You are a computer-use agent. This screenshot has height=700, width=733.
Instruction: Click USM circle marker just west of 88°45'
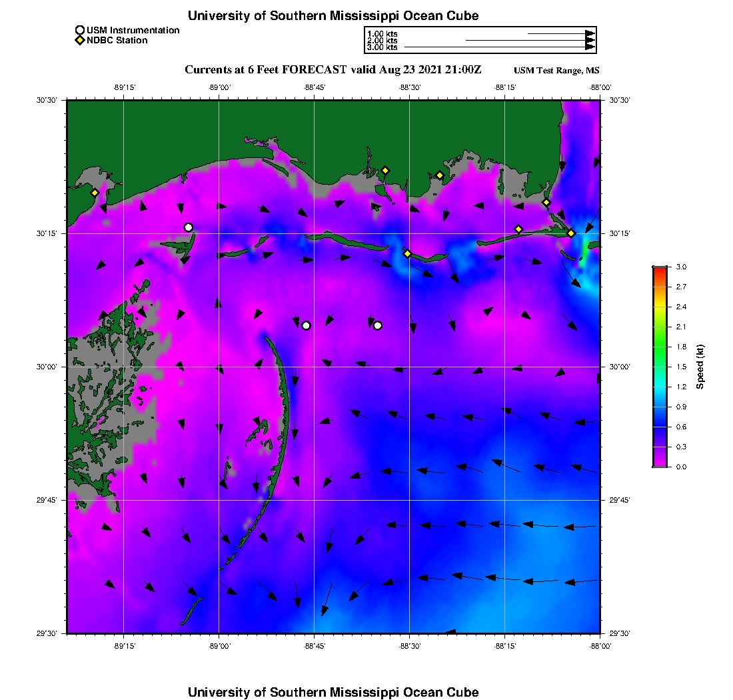pyautogui.click(x=306, y=325)
